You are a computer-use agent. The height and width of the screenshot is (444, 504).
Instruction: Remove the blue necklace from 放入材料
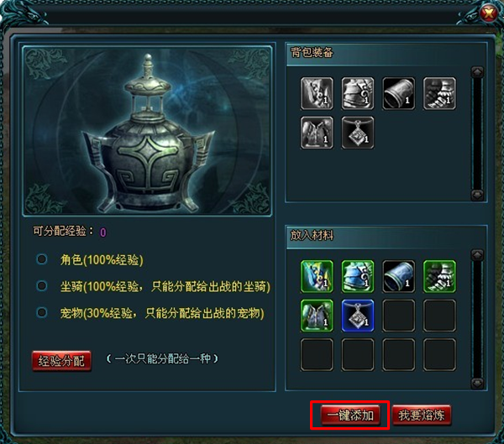point(358,316)
